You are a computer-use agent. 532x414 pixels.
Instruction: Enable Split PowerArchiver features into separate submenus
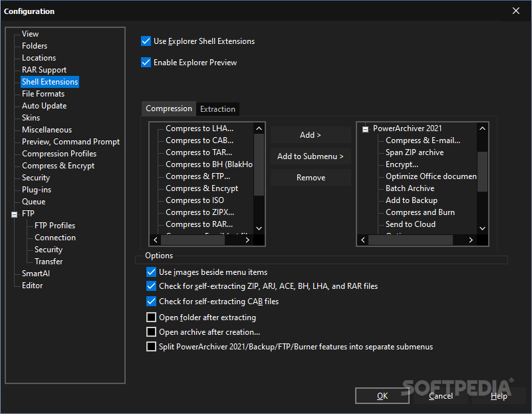click(x=151, y=347)
